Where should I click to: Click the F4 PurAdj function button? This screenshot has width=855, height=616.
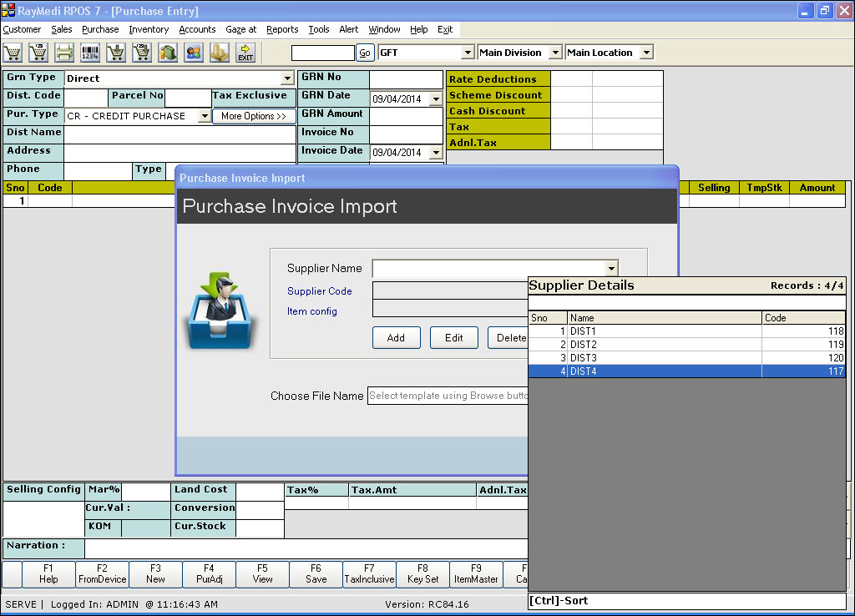click(x=209, y=574)
